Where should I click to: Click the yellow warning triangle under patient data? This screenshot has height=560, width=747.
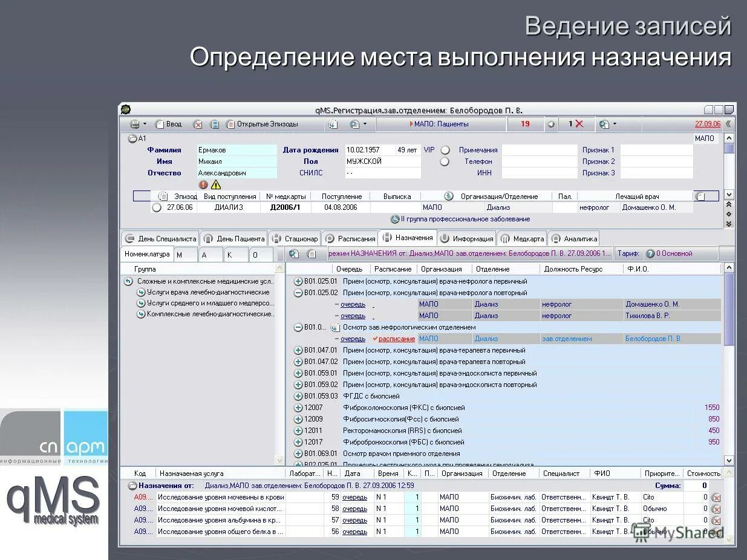click(215, 184)
